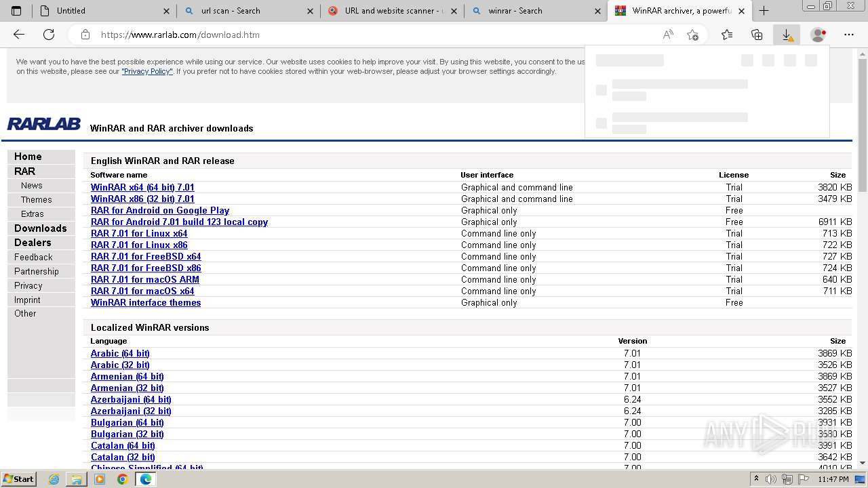Click the RARLAB logo
868x488 pixels.
[44, 124]
